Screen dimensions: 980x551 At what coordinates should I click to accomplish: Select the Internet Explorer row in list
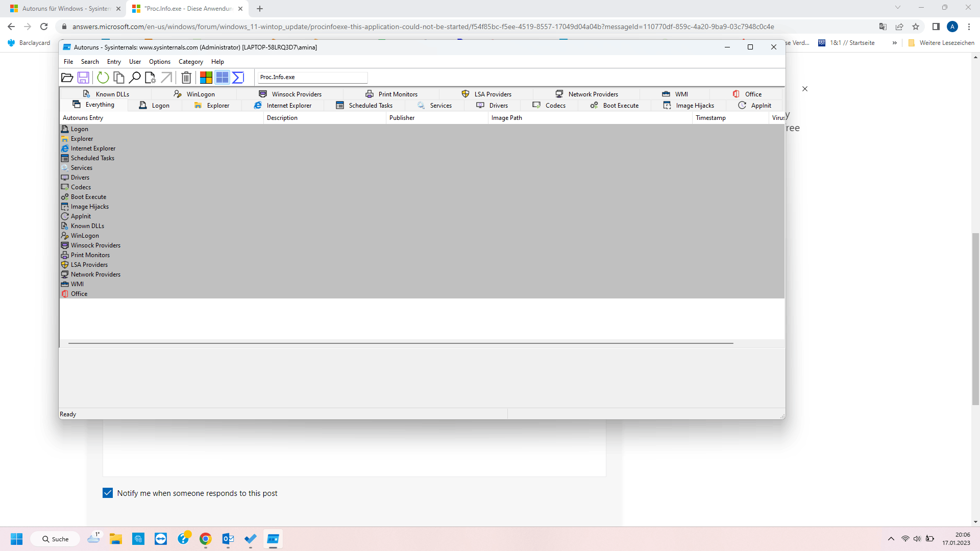click(422, 148)
